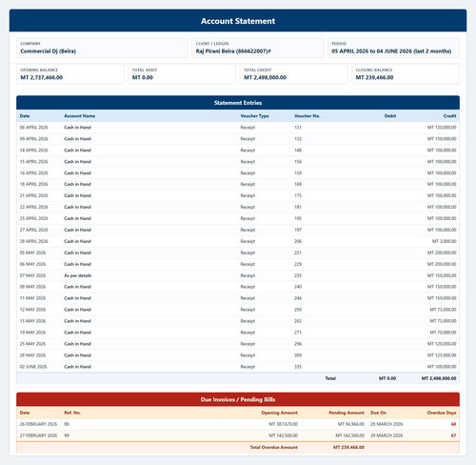This screenshot has width=476, height=465.
Task: Click overdue days value 67
Action: click(453, 435)
